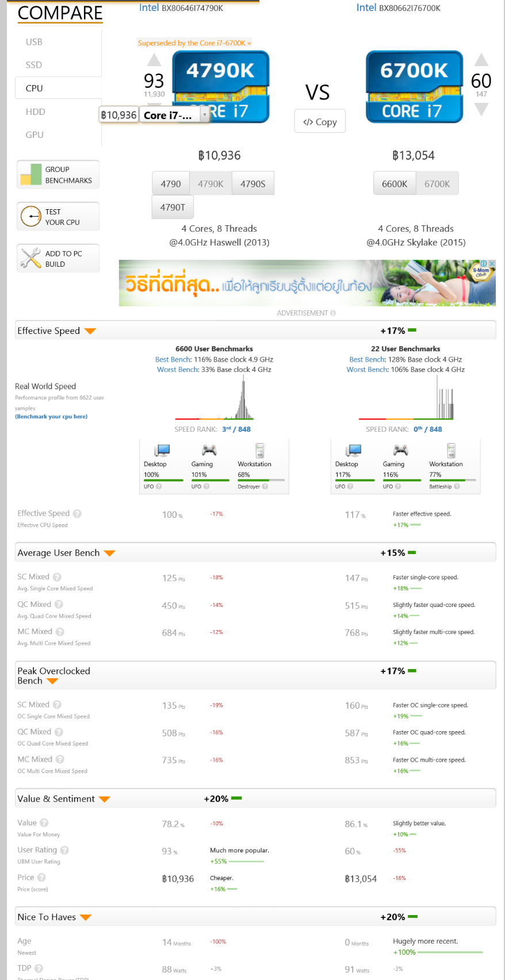This screenshot has height=980, width=505.
Task: Click the Desktop monitor icon under 4790K
Action: [162, 450]
